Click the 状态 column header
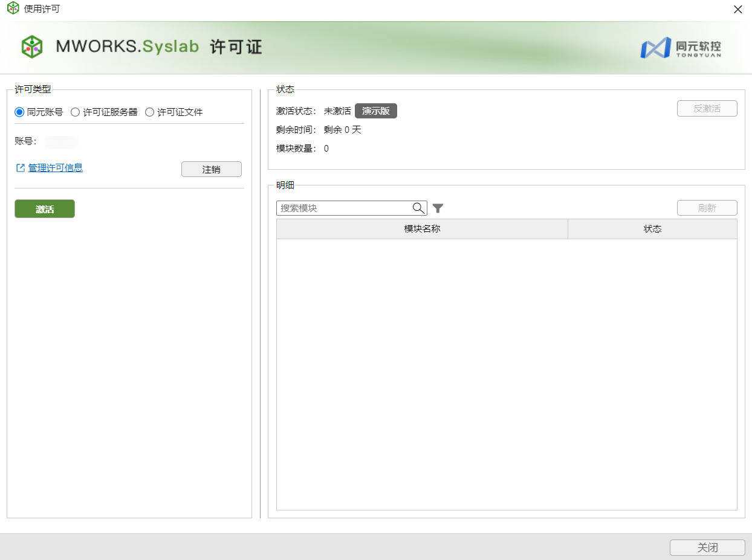 [x=652, y=229]
